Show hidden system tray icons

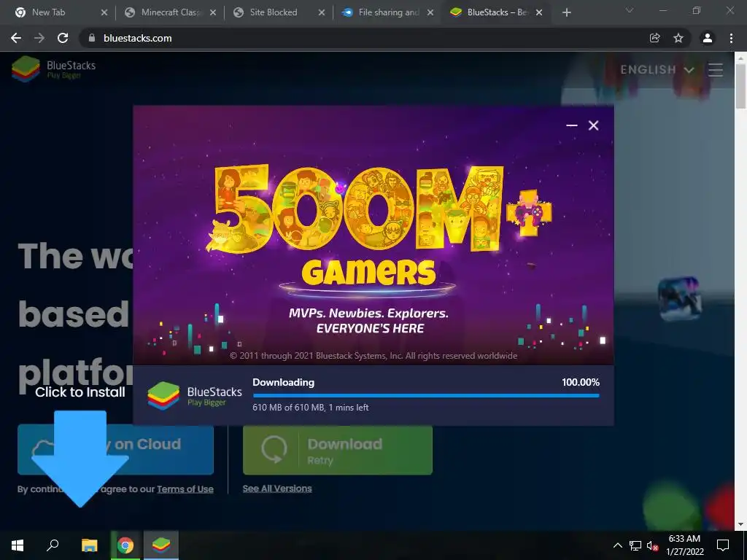pos(617,545)
